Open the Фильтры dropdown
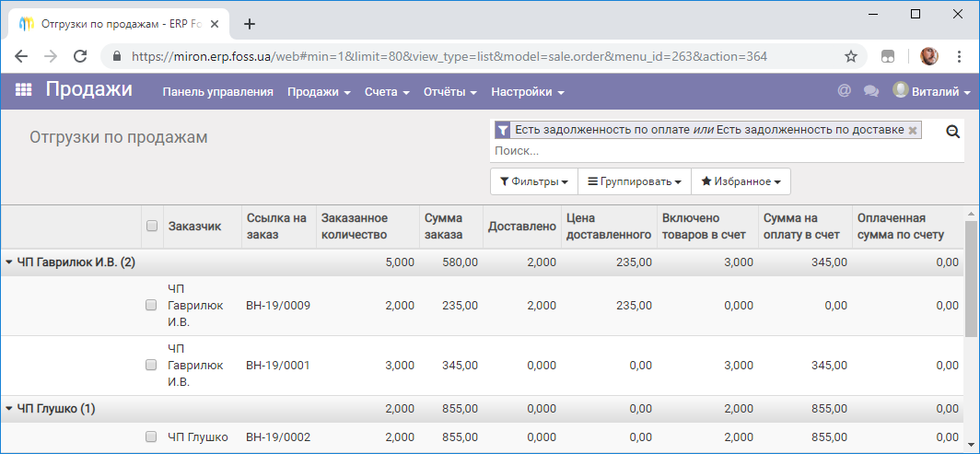The height and width of the screenshot is (454, 980). 534,181
